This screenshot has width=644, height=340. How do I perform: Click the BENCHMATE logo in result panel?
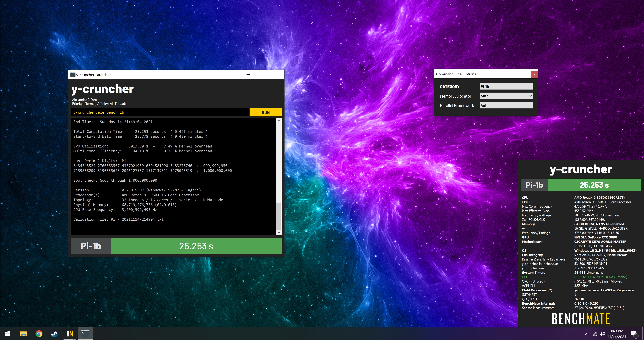pos(581,319)
